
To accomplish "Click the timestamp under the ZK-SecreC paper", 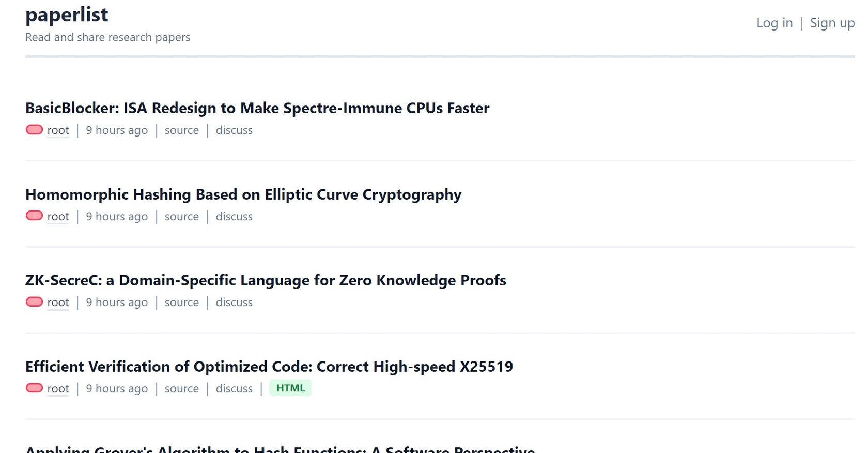I will point(117,303).
